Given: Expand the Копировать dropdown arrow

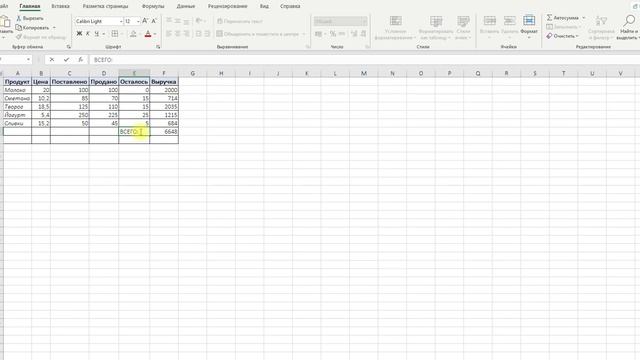Looking at the screenshot, I should pos(54,28).
